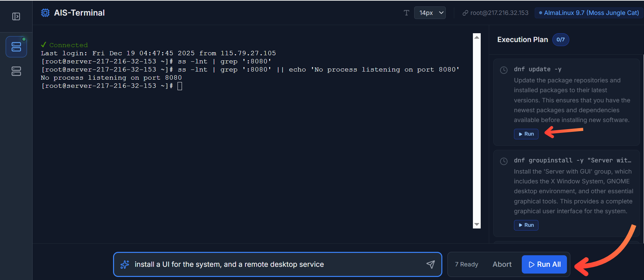
Task: Click the dnf update -y command text
Action: click(x=537, y=69)
